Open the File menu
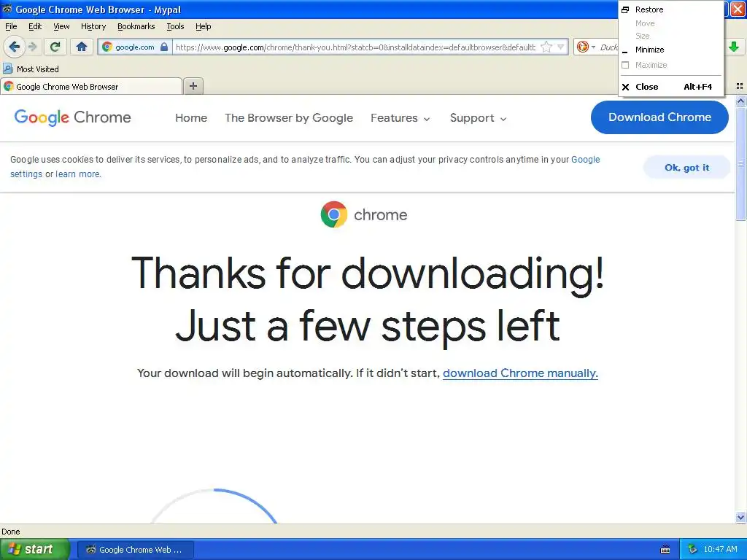Image resolution: width=747 pixels, height=560 pixels. [x=11, y=26]
